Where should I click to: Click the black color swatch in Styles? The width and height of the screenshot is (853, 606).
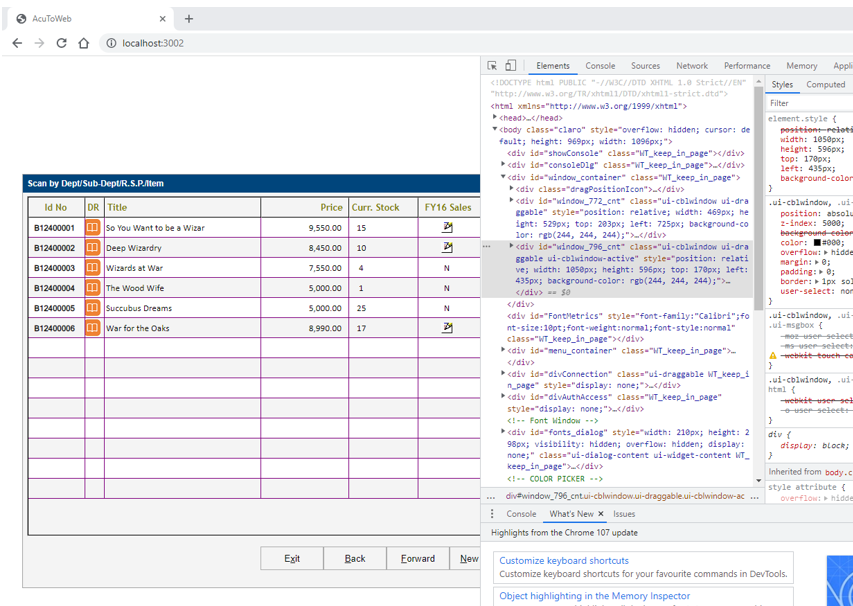[x=817, y=242]
